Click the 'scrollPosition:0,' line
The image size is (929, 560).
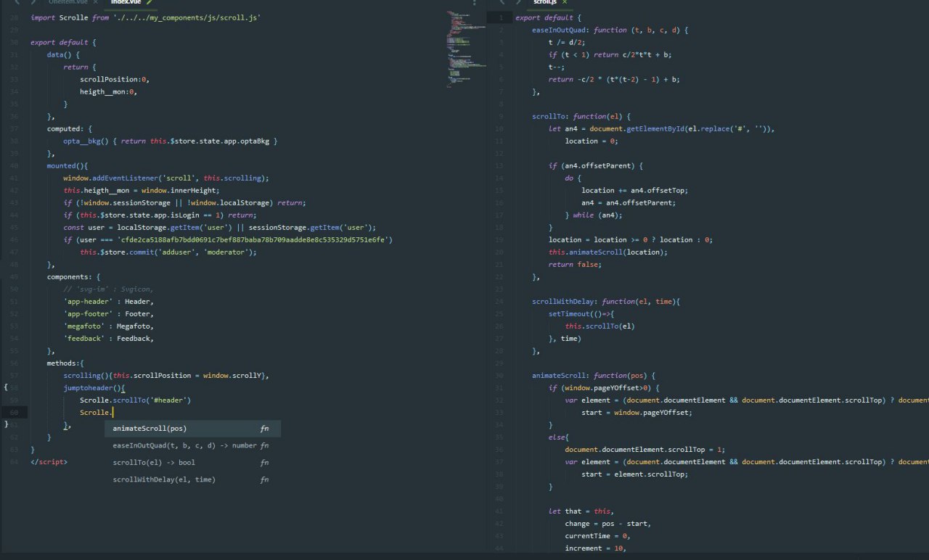(114, 79)
